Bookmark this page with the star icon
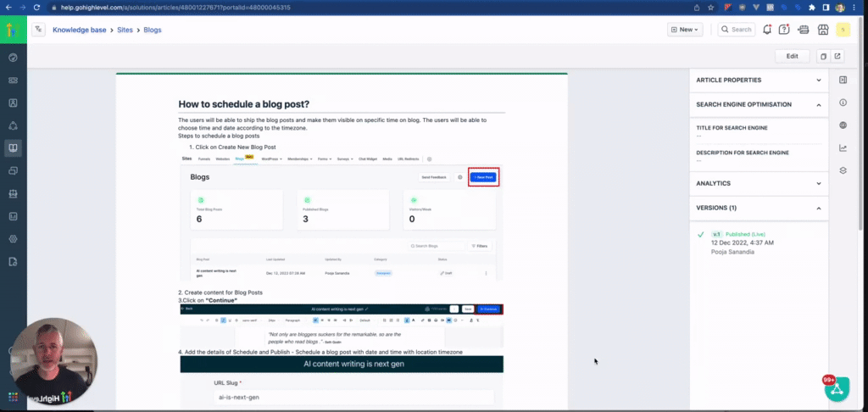 pos(710,8)
